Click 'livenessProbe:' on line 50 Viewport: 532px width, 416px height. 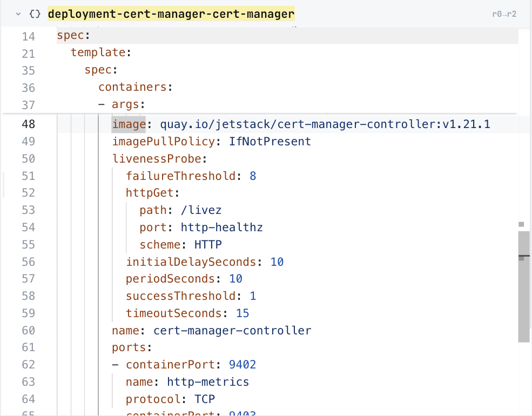coord(159,159)
